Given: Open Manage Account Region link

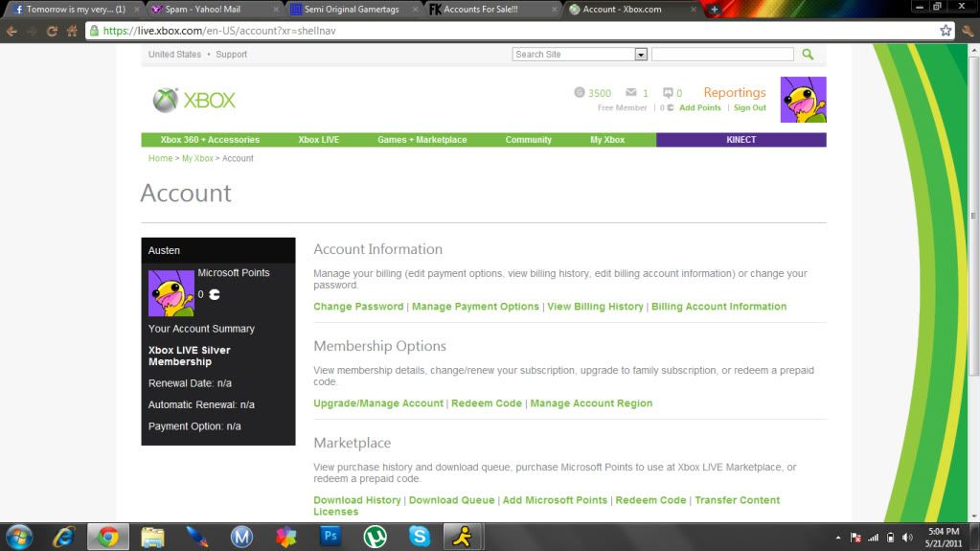Looking at the screenshot, I should [591, 403].
